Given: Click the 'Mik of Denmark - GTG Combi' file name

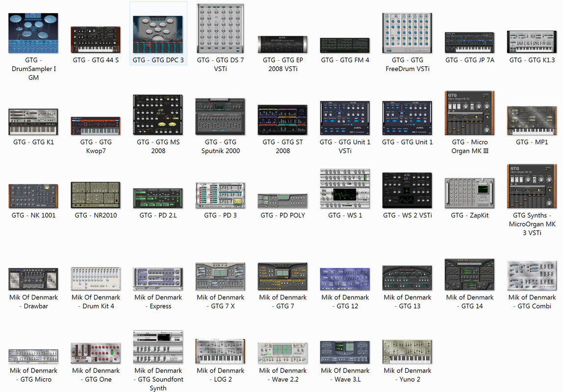Looking at the screenshot, I should click(x=532, y=302).
